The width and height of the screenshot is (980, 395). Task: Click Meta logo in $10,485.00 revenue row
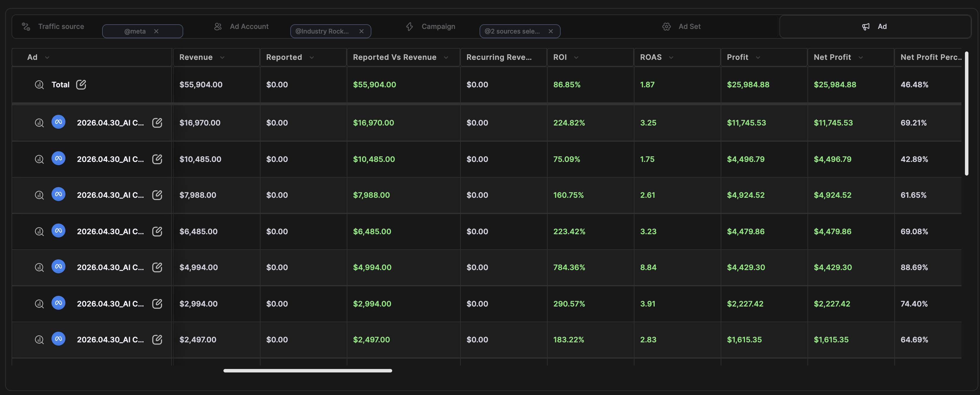58,158
